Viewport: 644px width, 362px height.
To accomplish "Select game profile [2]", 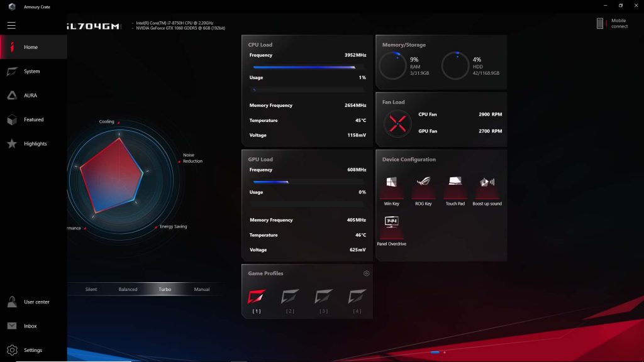I will coord(290,300).
